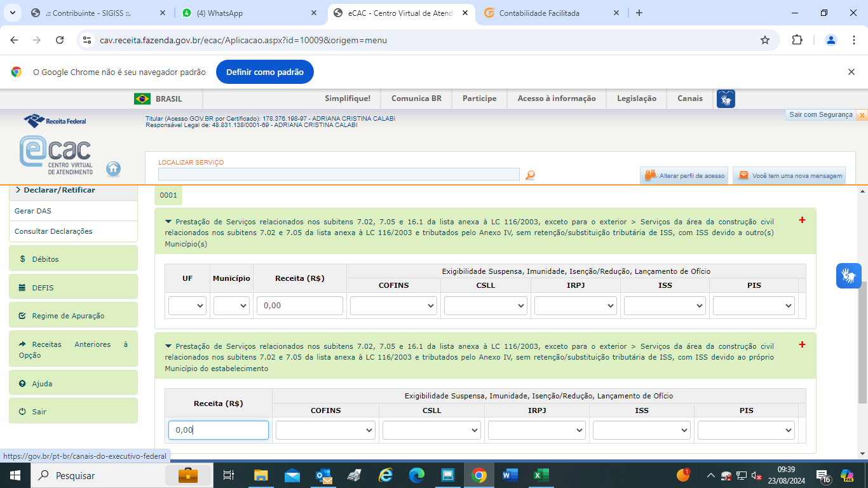The width and height of the screenshot is (868, 488).
Task: Switch to the WhatsApp tab
Action: click(250, 13)
